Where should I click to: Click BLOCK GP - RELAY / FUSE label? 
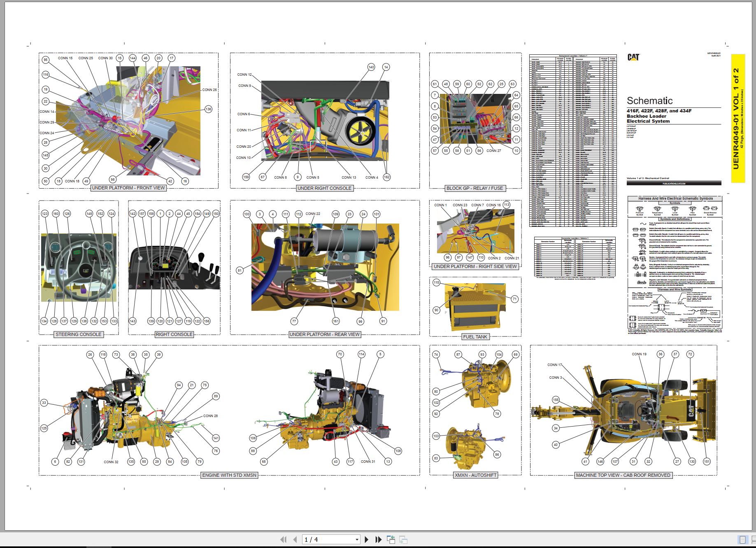[x=475, y=188]
